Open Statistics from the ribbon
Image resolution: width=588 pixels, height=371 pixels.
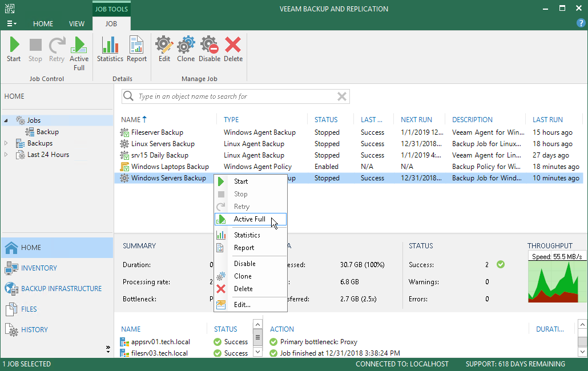click(110, 50)
